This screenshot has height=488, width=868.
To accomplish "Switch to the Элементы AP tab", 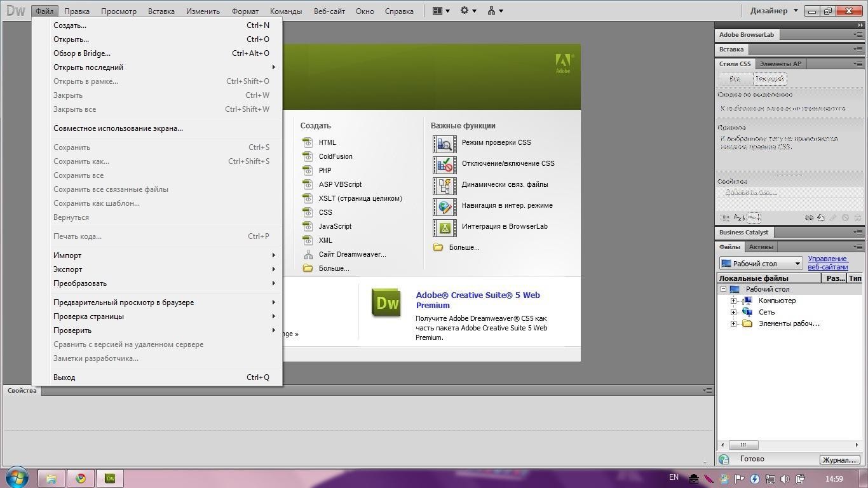I will pos(780,64).
